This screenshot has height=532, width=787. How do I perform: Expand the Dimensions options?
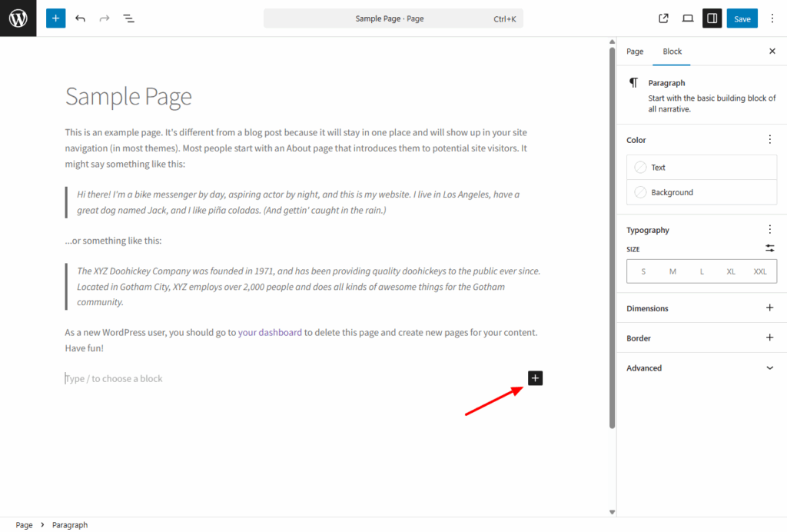point(769,308)
